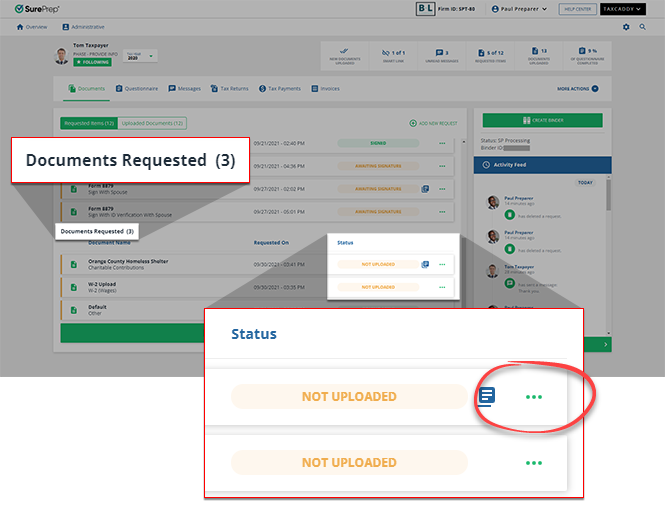Click the settings gear icon in the top bar

click(626, 27)
